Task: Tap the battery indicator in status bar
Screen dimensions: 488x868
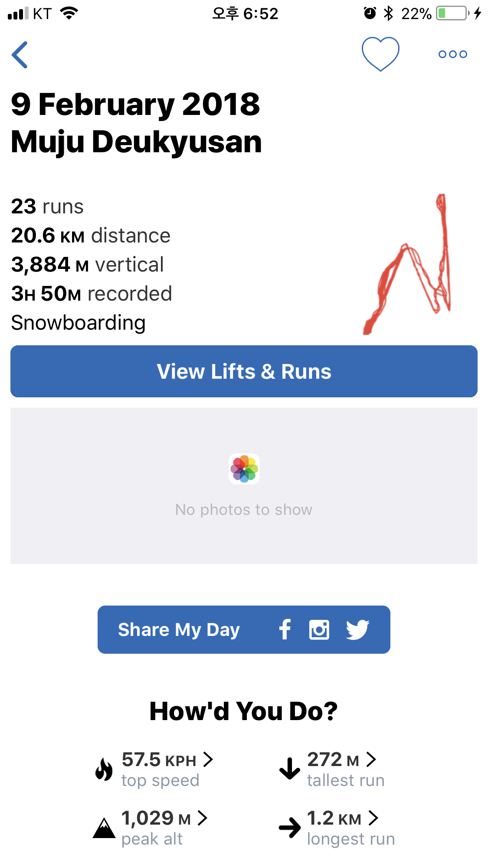Action: (x=453, y=13)
